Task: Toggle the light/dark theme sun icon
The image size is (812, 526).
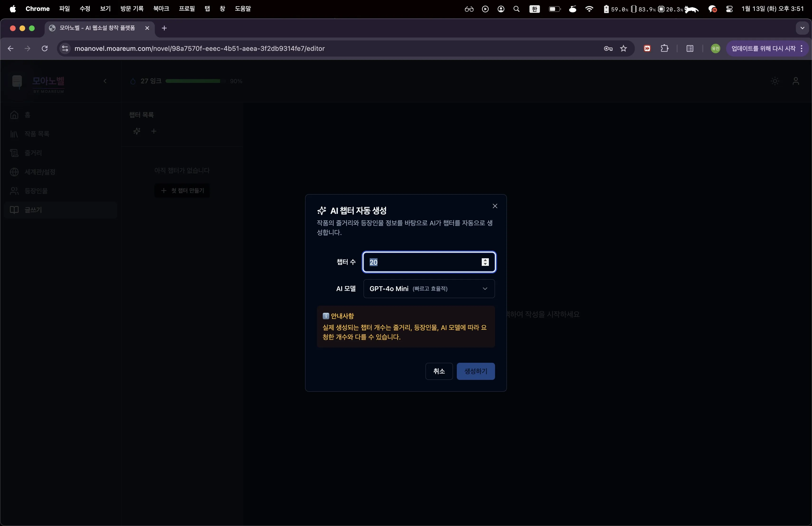Action: [775, 81]
